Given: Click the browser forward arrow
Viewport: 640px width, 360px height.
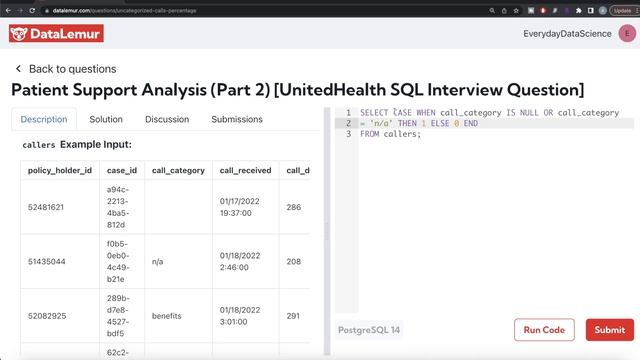Looking at the screenshot, I should click(20, 11).
